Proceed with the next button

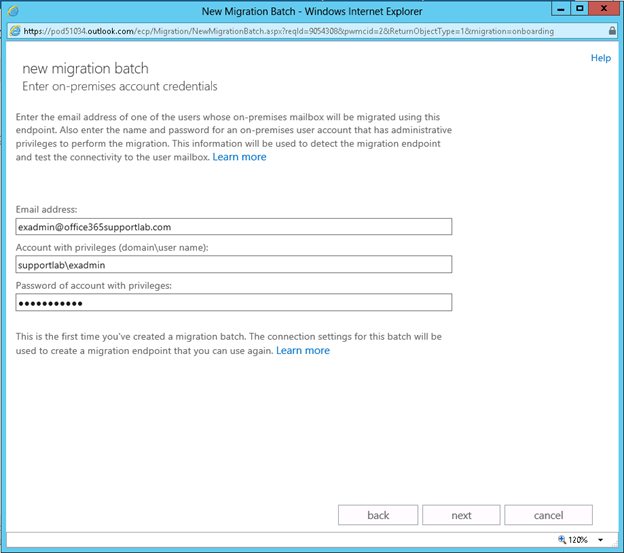(x=461, y=515)
